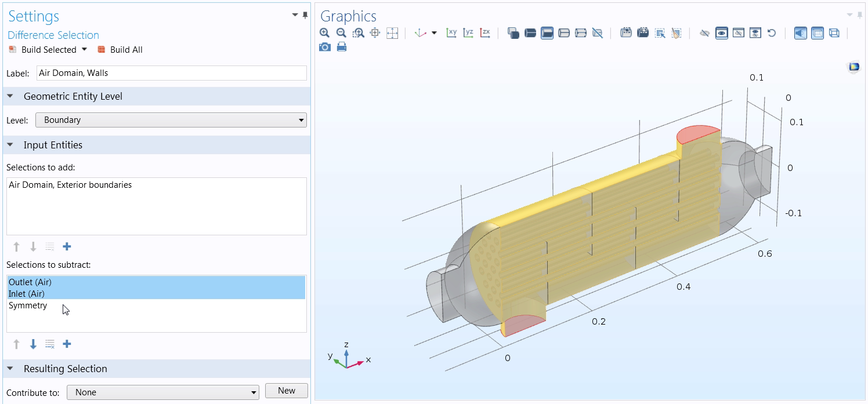Click the dark dashed-top selection icon
Image resolution: width=868 pixels, height=404 pixels.
(x=642, y=33)
